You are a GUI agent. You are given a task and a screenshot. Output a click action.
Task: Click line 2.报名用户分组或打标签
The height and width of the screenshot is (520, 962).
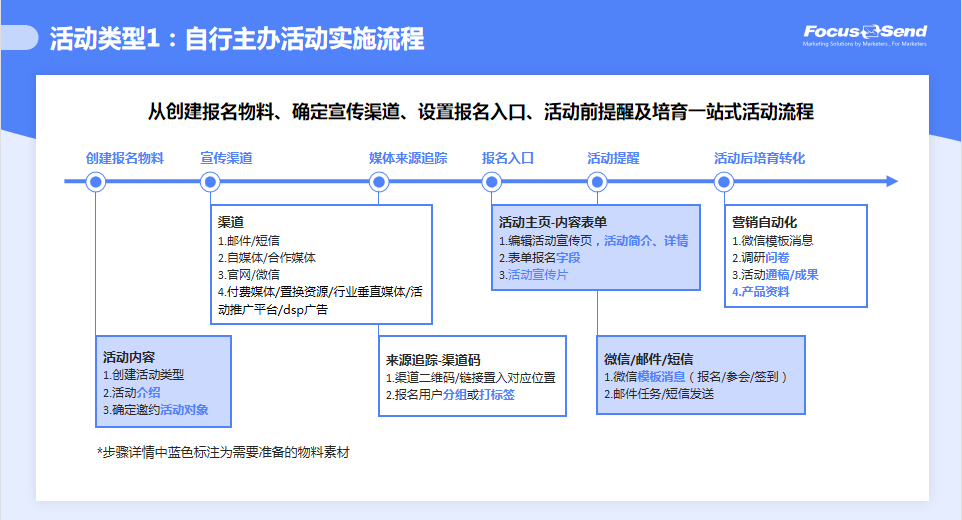pos(450,395)
